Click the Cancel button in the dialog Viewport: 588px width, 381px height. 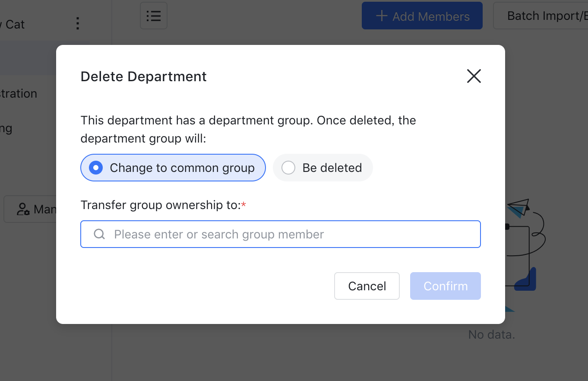click(367, 286)
